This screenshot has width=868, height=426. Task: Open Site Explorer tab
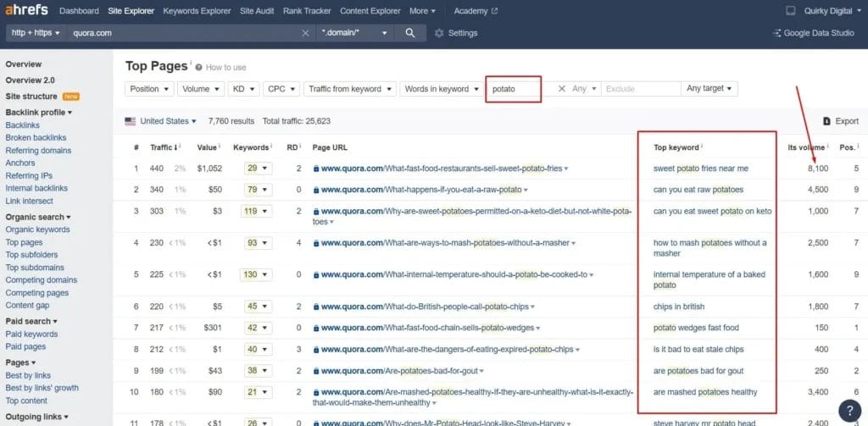pyautogui.click(x=131, y=10)
